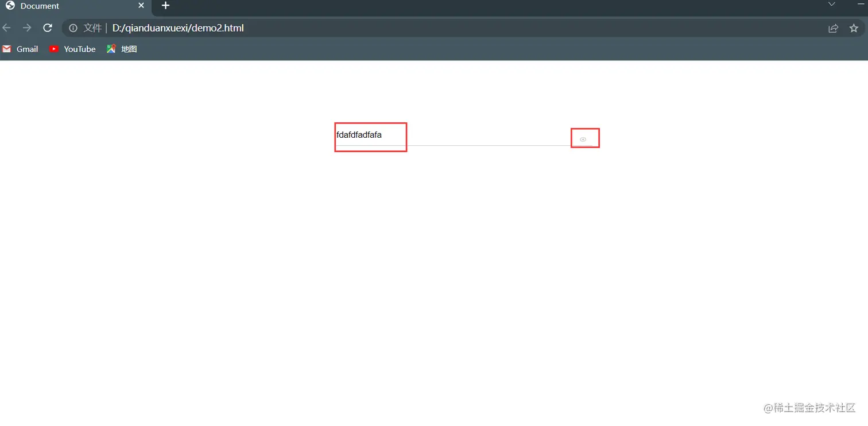This screenshot has width=868, height=426.
Task: Select the Document tab
Action: (x=76, y=6)
